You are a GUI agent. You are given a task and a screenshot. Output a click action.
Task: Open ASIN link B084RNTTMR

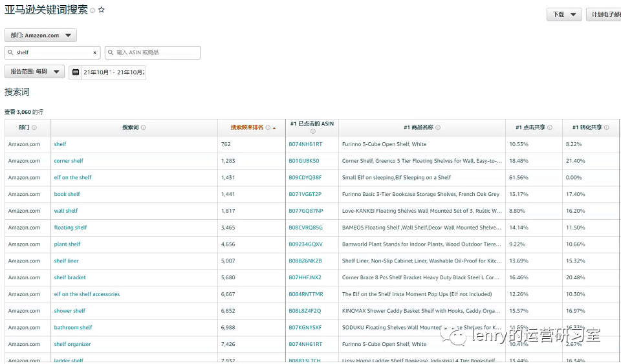click(306, 294)
